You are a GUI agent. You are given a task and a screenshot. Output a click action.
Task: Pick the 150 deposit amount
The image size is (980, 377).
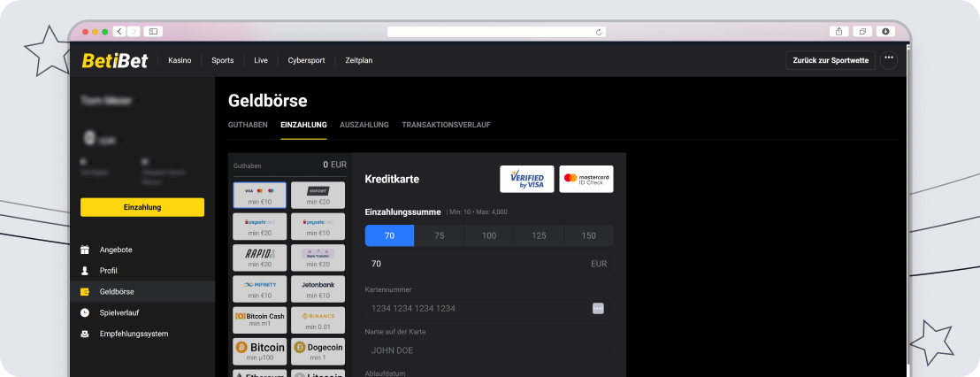588,236
